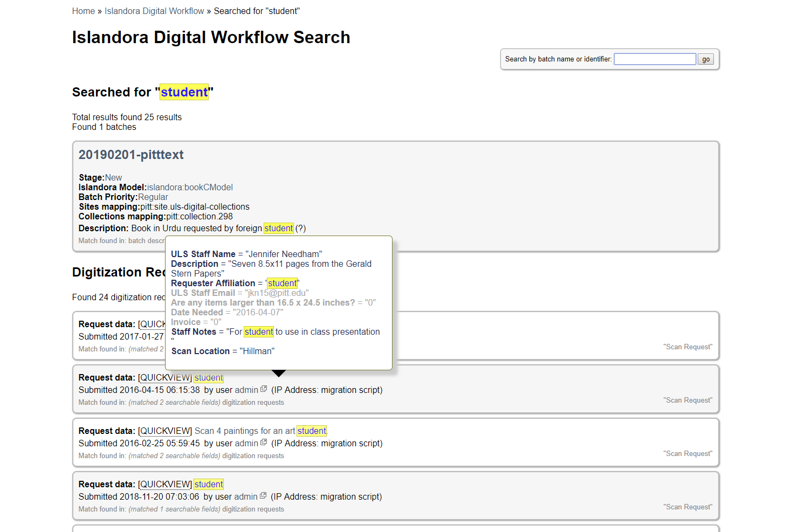
Task: Click admin user link on 2018-11-20 request
Action: [x=246, y=496]
